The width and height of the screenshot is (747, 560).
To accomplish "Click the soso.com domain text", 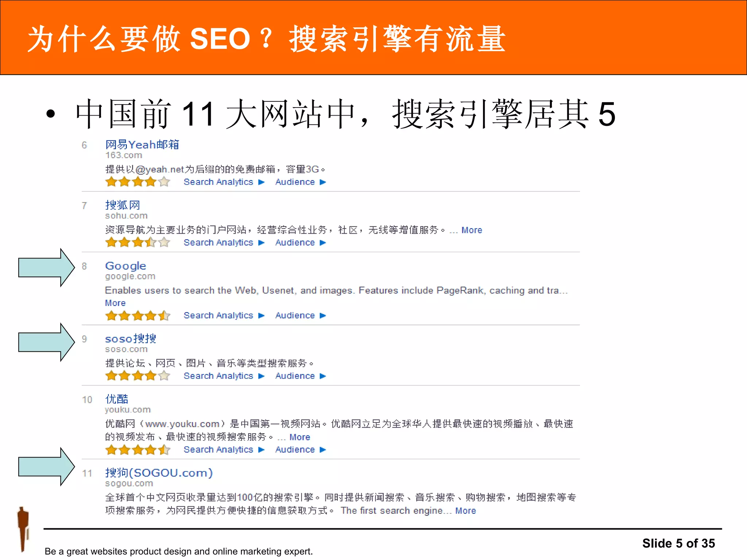I will pos(126,349).
